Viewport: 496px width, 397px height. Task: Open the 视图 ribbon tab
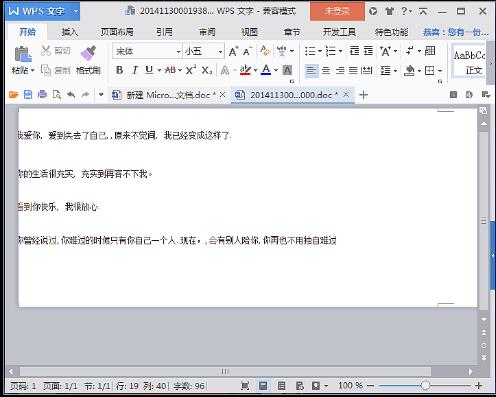pyautogui.click(x=250, y=32)
